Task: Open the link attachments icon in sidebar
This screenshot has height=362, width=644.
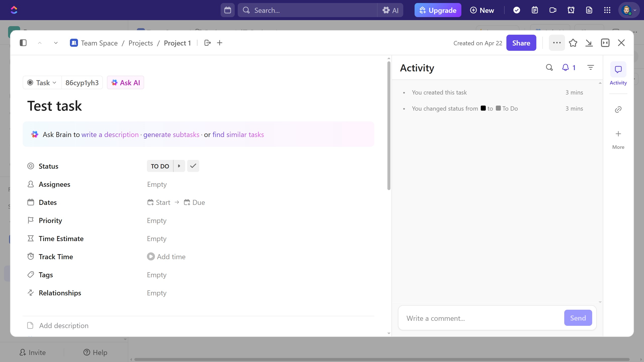Action: pos(618,109)
